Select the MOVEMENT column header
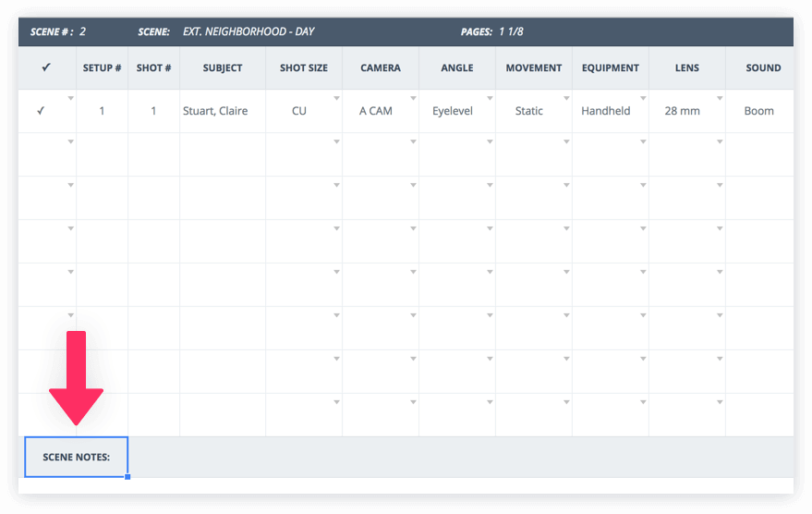The image size is (812, 514). tap(534, 67)
